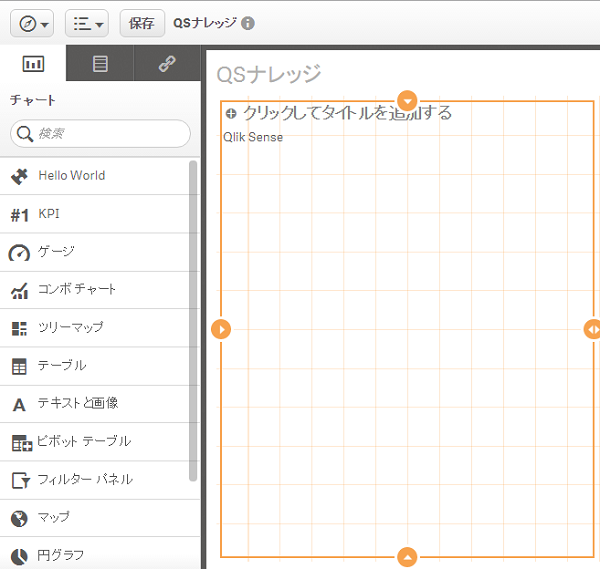600x569 pixels.
Task: Select the Hello World extension label
Action: point(72,175)
